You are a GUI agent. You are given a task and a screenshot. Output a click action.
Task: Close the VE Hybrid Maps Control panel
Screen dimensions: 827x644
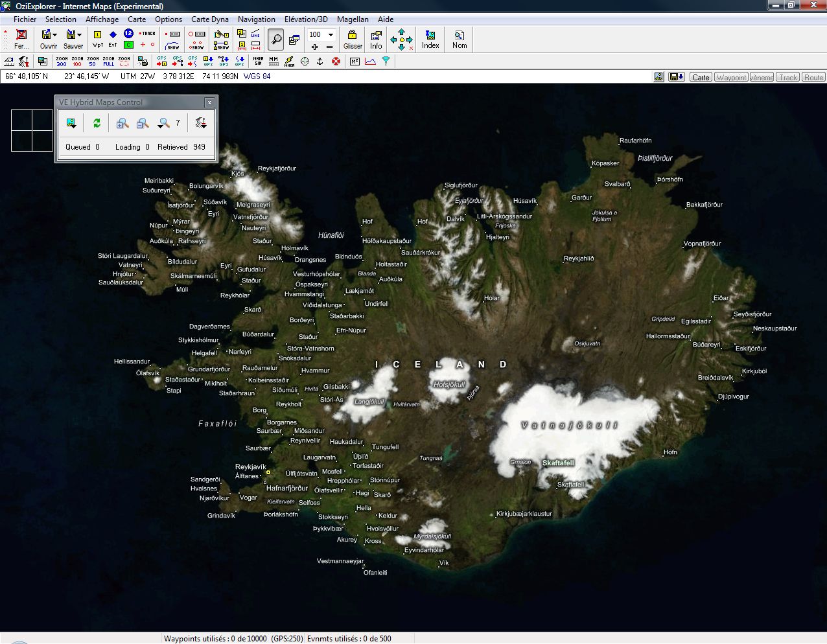pos(209,102)
